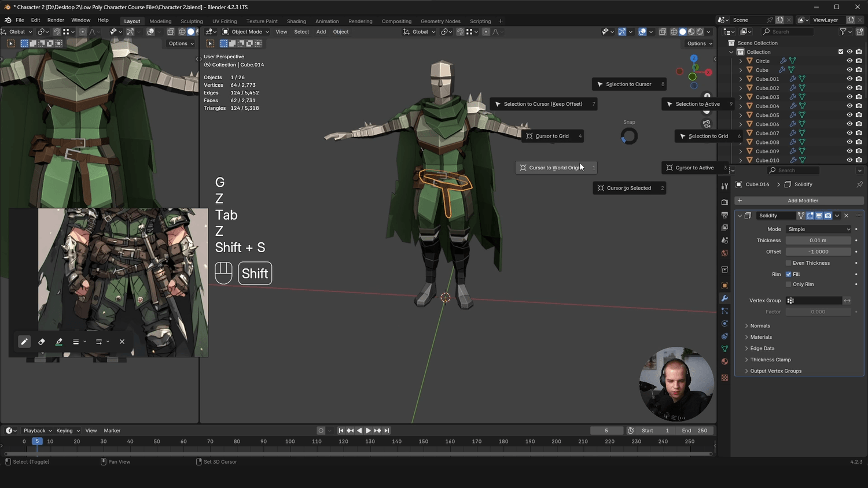The image size is (868, 488).
Task: Adjust the Thickness value field
Action: tap(818, 241)
